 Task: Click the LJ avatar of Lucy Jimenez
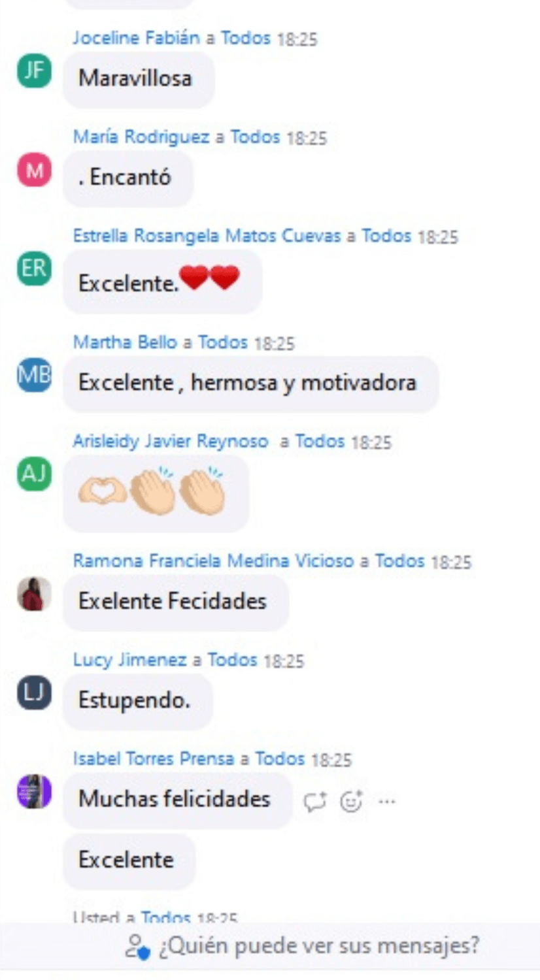click(x=34, y=693)
